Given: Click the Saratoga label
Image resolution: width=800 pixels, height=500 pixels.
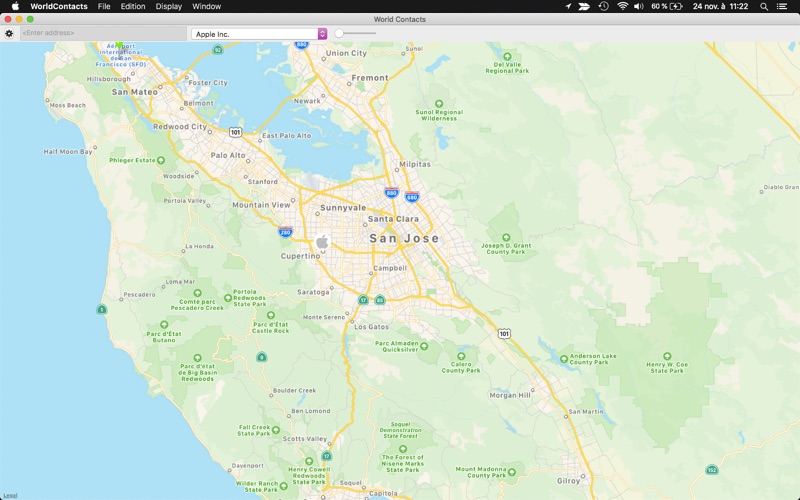Looking at the screenshot, I should (x=313, y=292).
